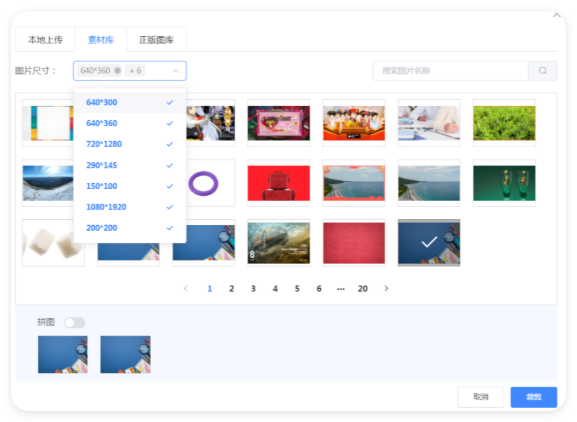Toggle the 拼图 switch
The height and width of the screenshot is (422, 577).
74,323
